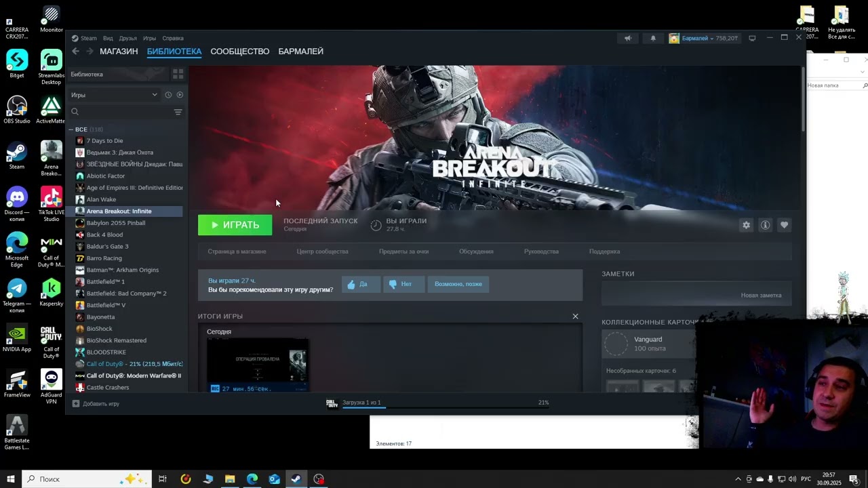The image size is (868, 488).
Task: Click thumbs-down Нет recommendation button
Action: (x=403, y=284)
